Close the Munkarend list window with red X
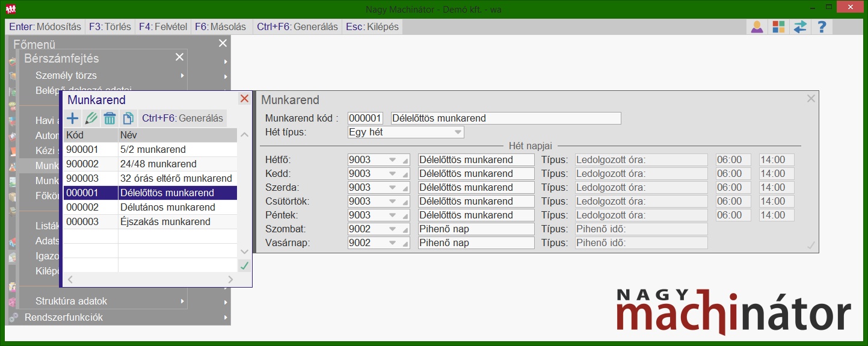 pyautogui.click(x=244, y=99)
